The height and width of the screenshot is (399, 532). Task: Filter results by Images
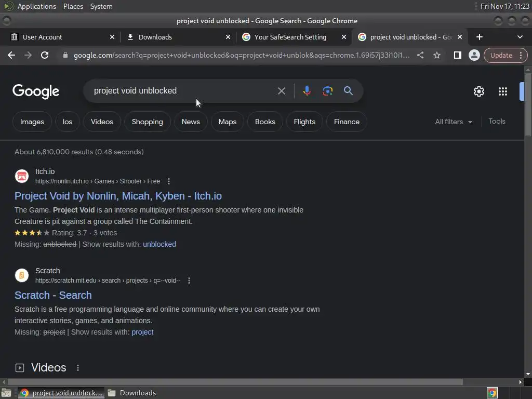[x=32, y=122]
